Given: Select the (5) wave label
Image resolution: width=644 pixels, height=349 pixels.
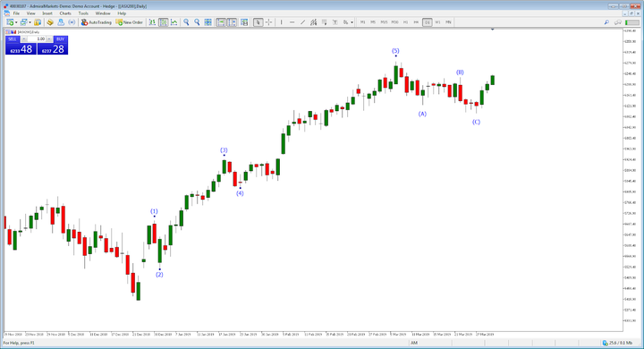Looking at the screenshot, I should tap(395, 51).
